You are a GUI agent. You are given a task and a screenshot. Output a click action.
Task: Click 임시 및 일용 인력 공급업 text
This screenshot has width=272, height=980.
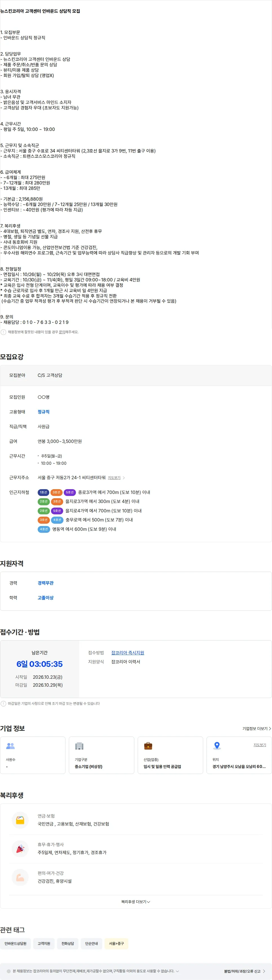pyautogui.click(x=162, y=767)
